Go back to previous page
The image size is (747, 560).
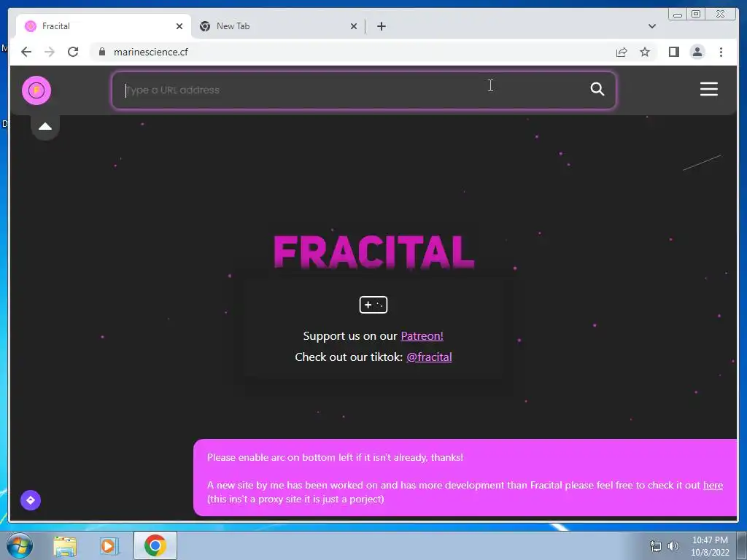coord(26,52)
